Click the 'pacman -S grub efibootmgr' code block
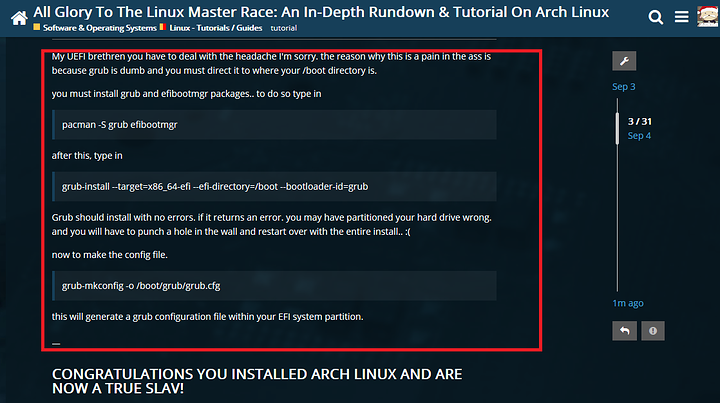The width and height of the screenshot is (720, 403). (x=273, y=125)
